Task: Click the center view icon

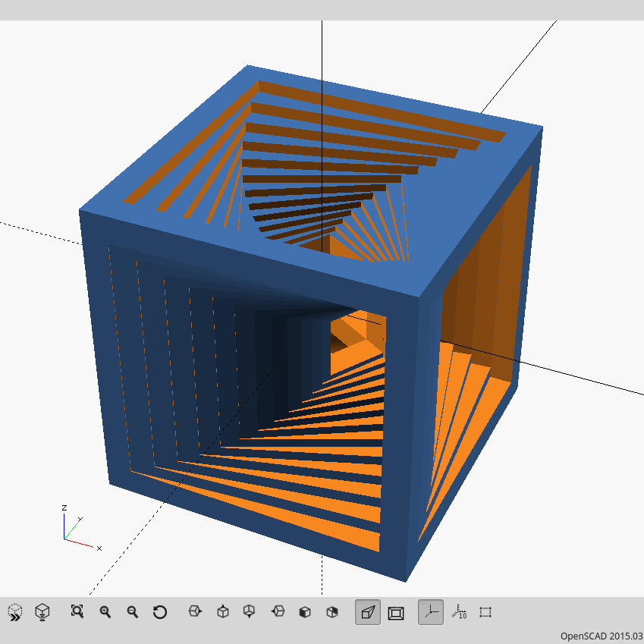Action: pyautogui.click(x=42, y=612)
